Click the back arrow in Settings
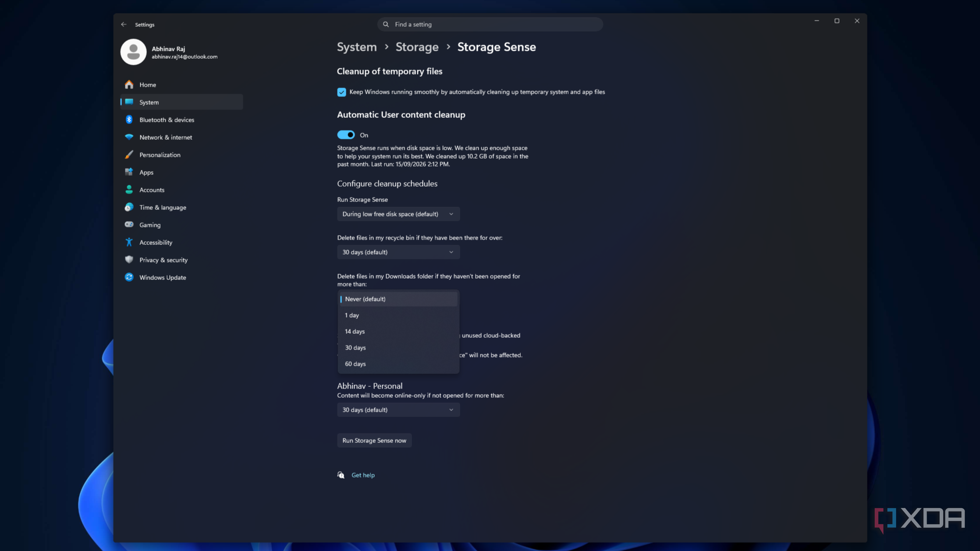 pos(124,25)
